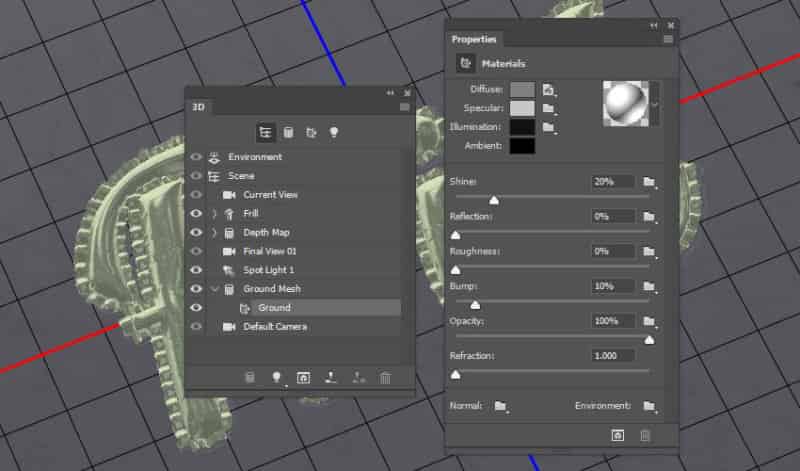
Task: Click the Materials icon in Properties
Action: (x=465, y=63)
